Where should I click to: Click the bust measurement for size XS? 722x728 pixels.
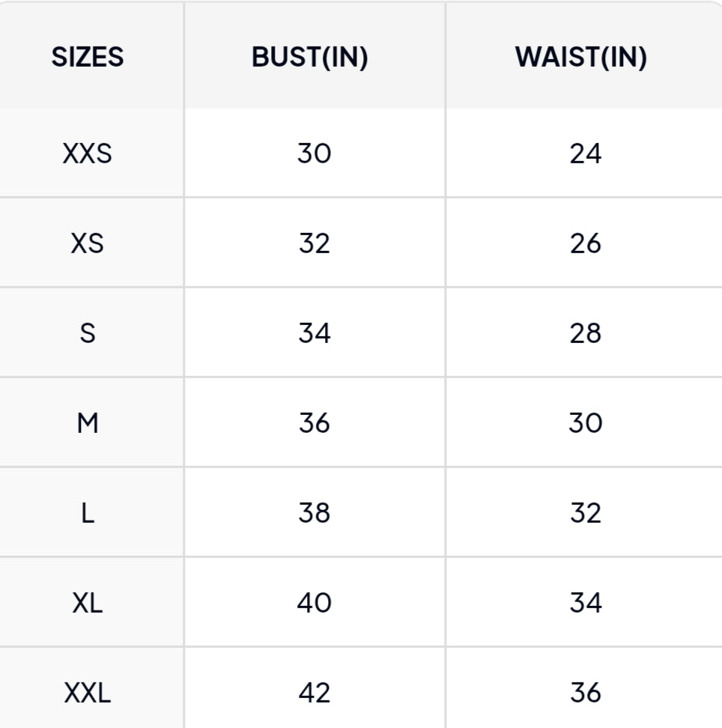coord(314,243)
